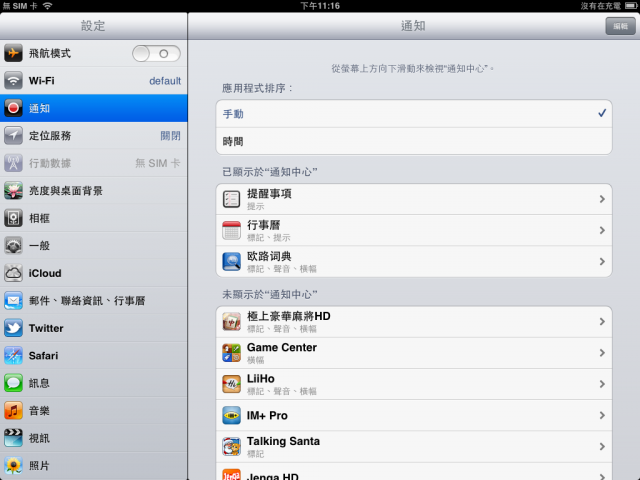This screenshot has width=640, height=480.
Task: Tap the 行動數據 cellular antenna icon
Action: click(x=13, y=163)
